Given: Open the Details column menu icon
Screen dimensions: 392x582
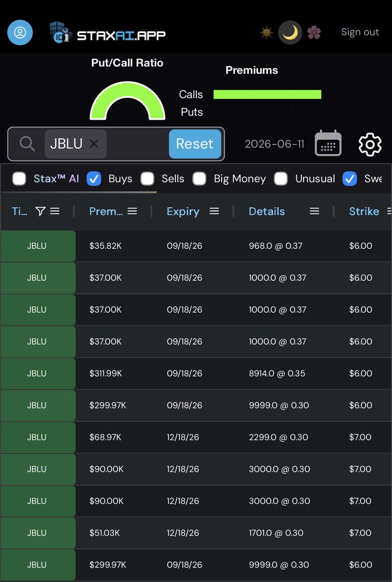Looking at the screenshot, I should pos(314,211).
